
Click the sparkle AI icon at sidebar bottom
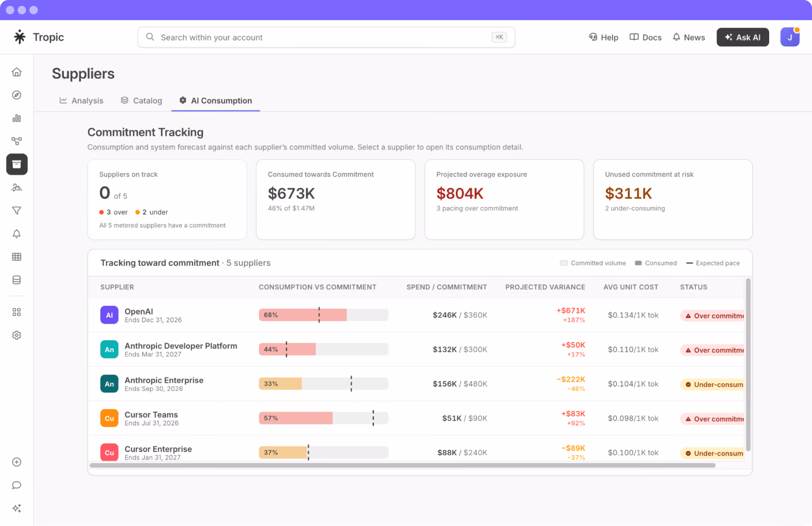tap(17, 508)
